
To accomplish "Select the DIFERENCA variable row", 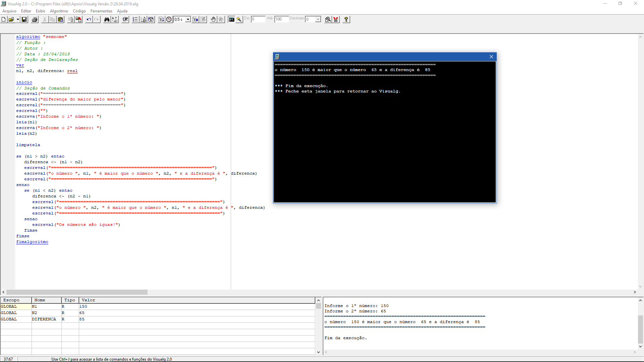I will tap(158, 319).
